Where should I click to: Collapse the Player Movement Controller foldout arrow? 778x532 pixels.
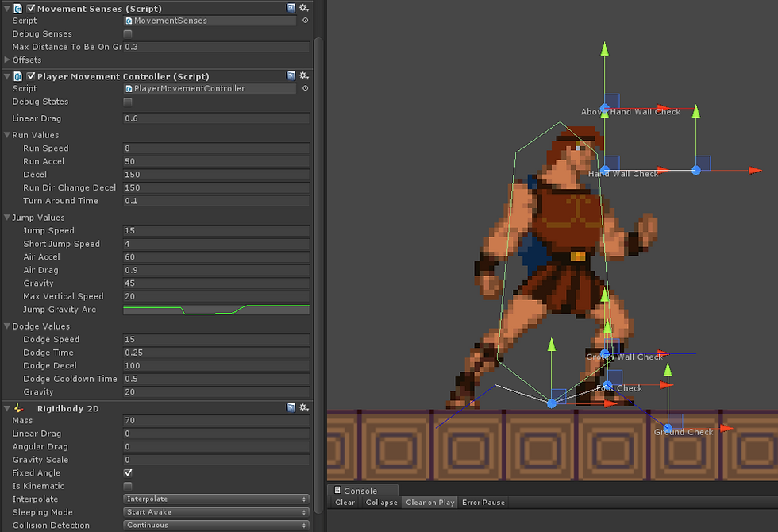(x=7, y=76)
